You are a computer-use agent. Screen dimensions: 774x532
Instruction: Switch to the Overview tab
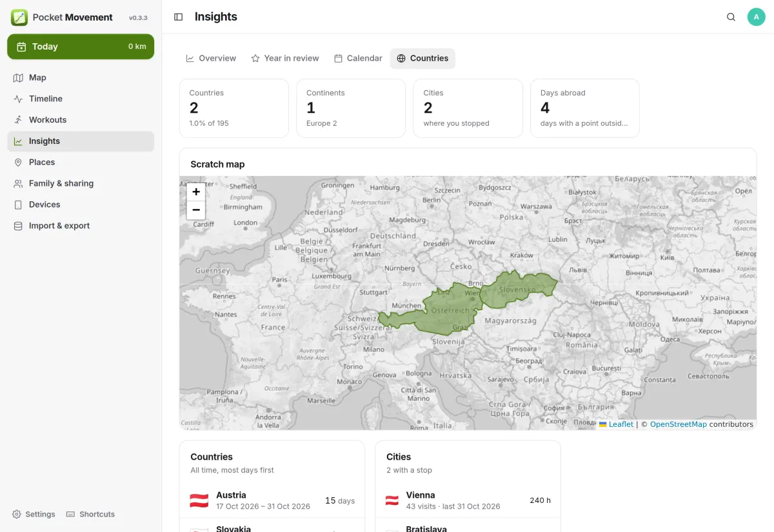pos(211,58)
